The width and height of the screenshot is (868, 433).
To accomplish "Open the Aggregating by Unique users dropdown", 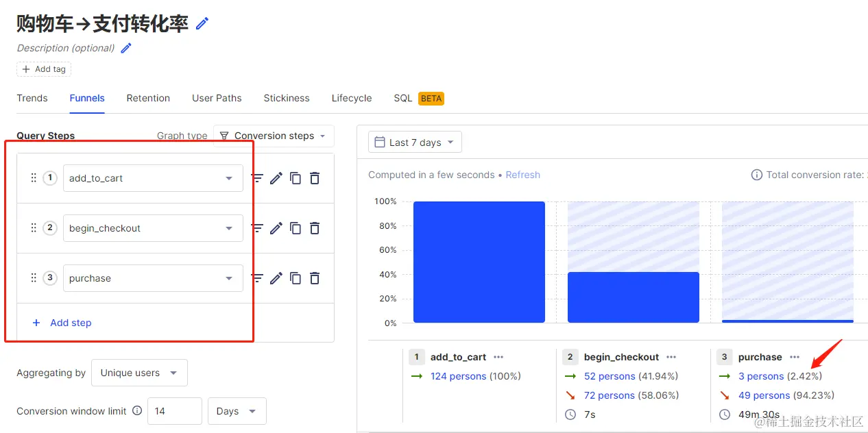I will click(x=139, y=373).
